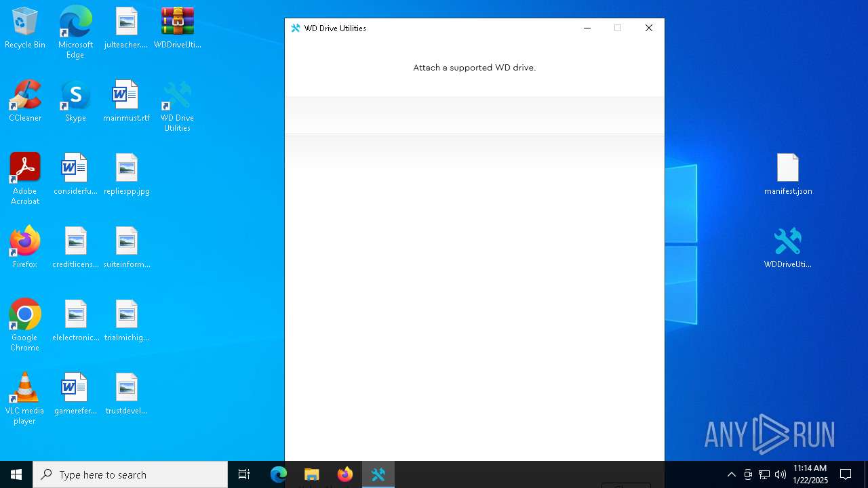Launch Firefox from the taskbar
The height and width of the screenshot is (488, 868).
[x=345, y=474]
